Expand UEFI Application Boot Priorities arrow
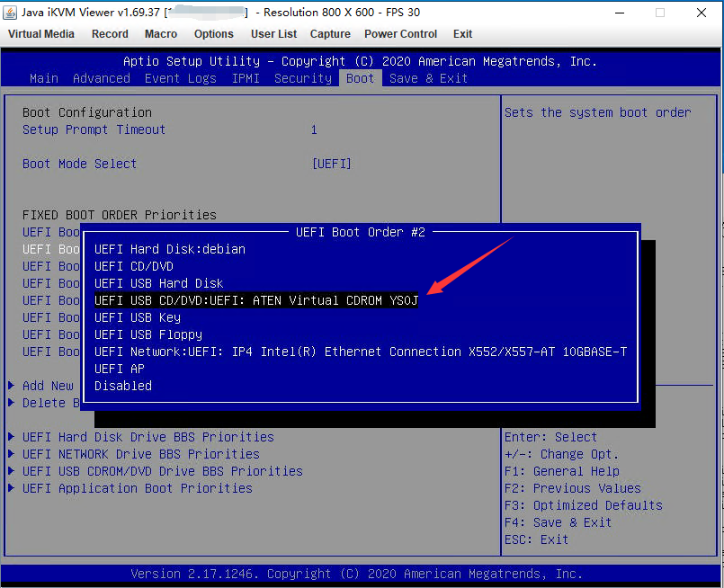The height and width of the screenshot is (588, 724). point(12,488)
